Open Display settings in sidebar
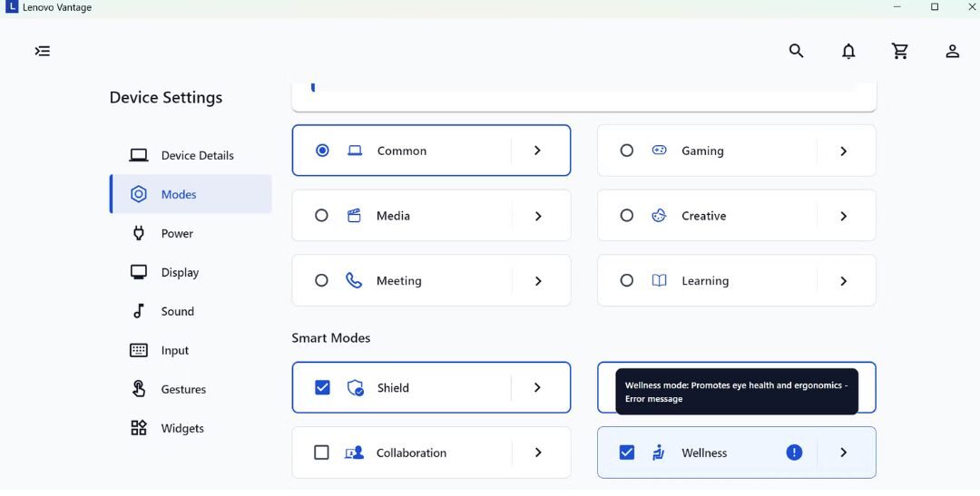Screen dimensions: 980x496 pos(180,272)
